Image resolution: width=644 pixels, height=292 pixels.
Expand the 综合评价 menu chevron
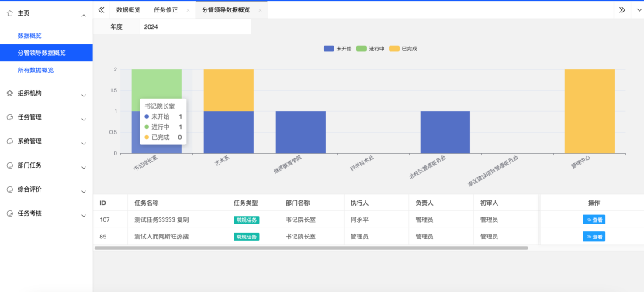[x=84, y=192]
